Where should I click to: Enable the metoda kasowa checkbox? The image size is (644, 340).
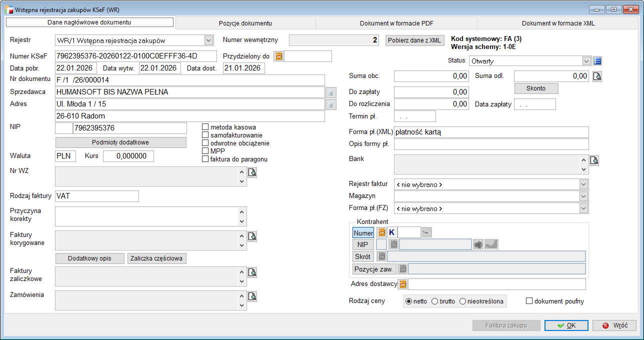205,127
